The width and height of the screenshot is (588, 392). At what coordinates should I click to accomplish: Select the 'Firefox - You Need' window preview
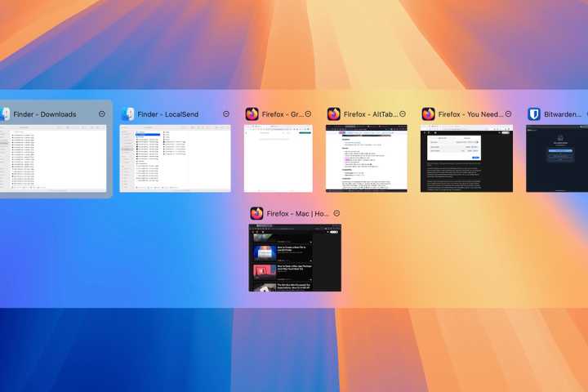click(466, 158)
